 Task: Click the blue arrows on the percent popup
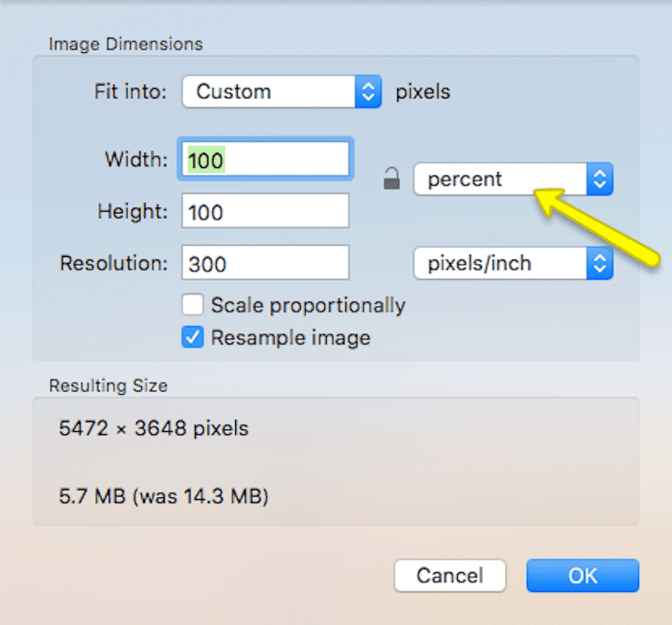600,179
